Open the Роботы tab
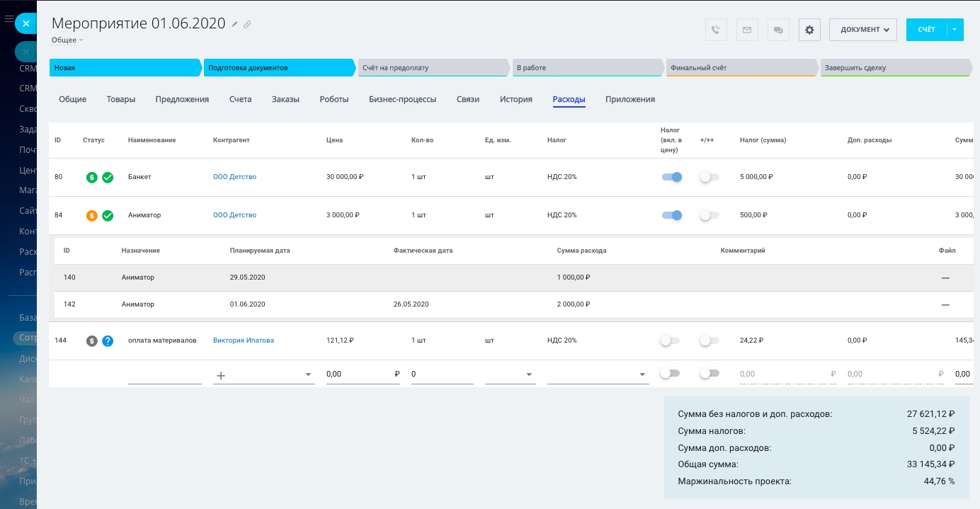The height and width of the screenshot is (509, 980). [x=334, y=99]
